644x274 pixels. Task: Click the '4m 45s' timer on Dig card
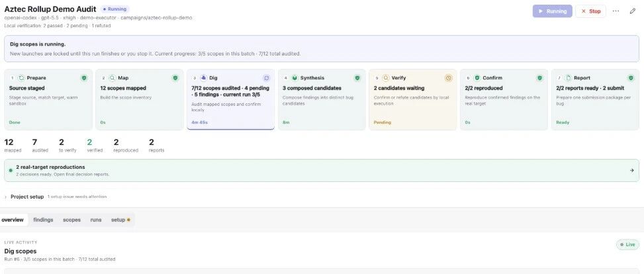click(x=199, y=122)
